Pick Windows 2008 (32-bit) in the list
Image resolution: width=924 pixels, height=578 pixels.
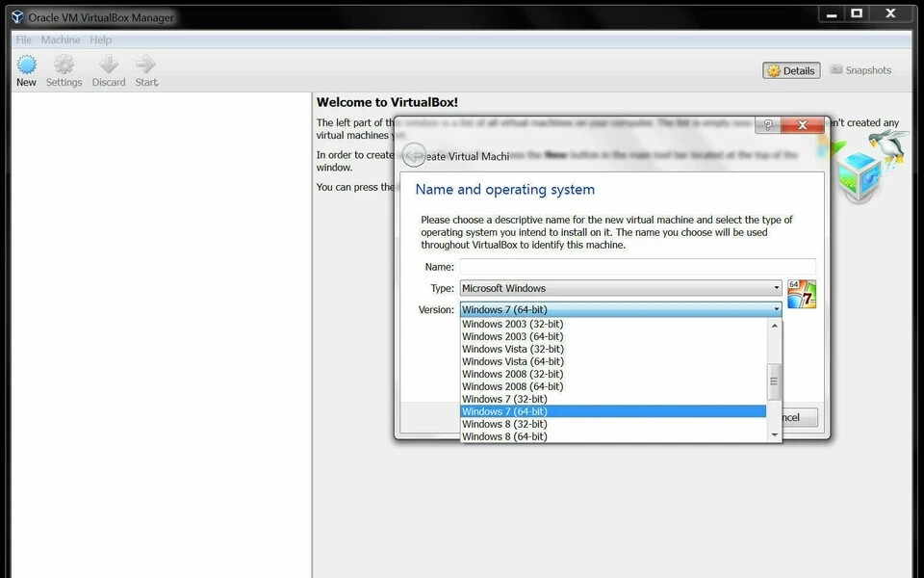[613, 374]
